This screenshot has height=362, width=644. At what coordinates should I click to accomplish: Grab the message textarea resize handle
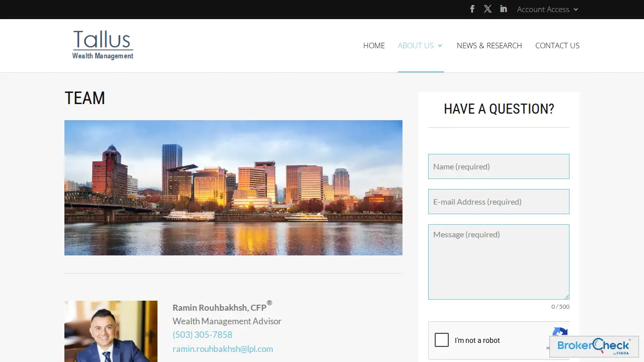[x=566, y=296]
